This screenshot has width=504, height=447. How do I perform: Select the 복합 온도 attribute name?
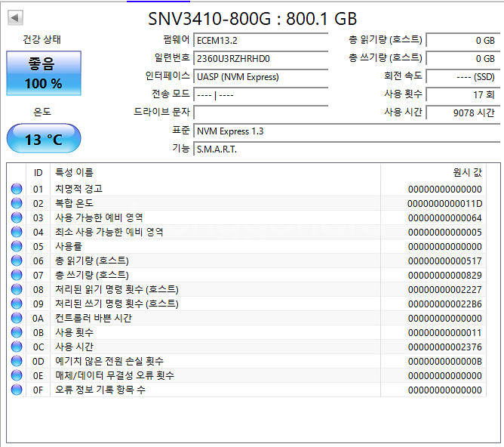[74, 203]
